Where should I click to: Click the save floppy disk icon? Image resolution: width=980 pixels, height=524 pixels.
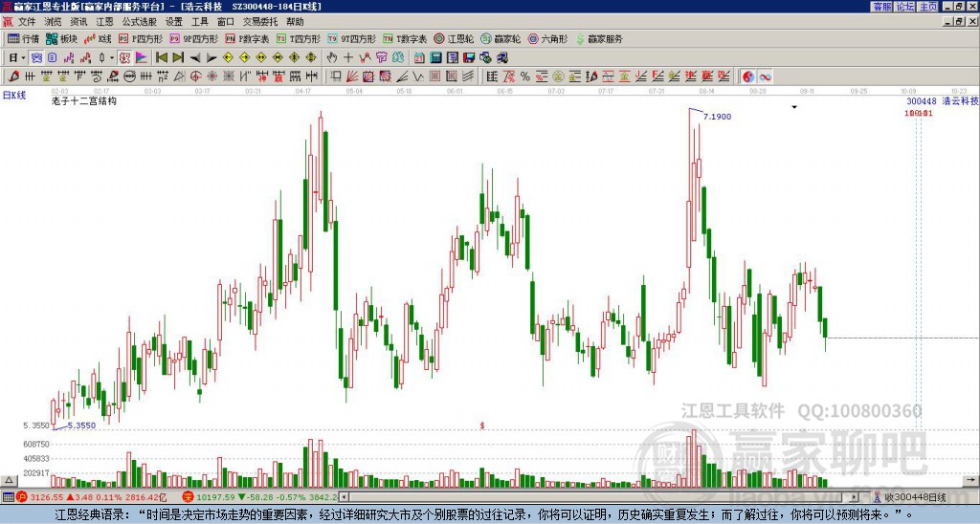pyautogui.click(x=469, y=57)
